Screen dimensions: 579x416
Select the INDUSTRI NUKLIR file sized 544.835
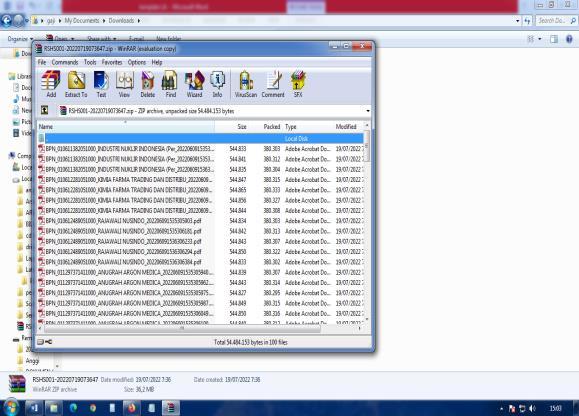(x=201, y=169)
